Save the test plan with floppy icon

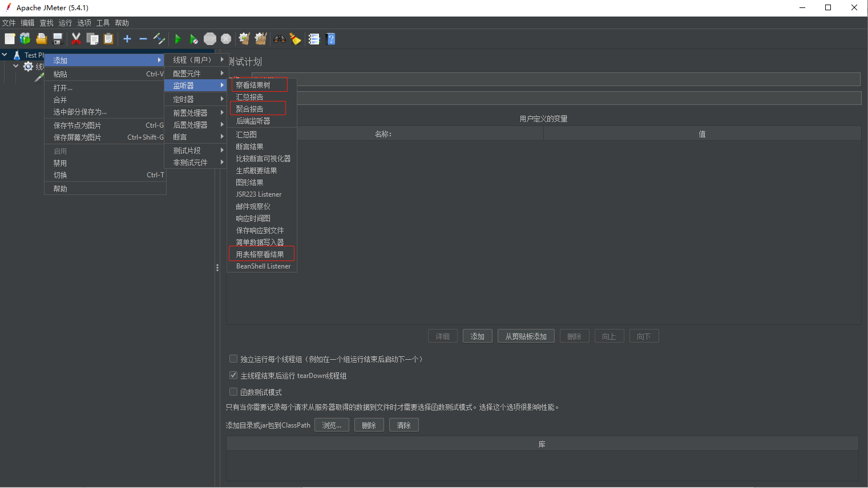pyautogui.click(x=58, y=39)
